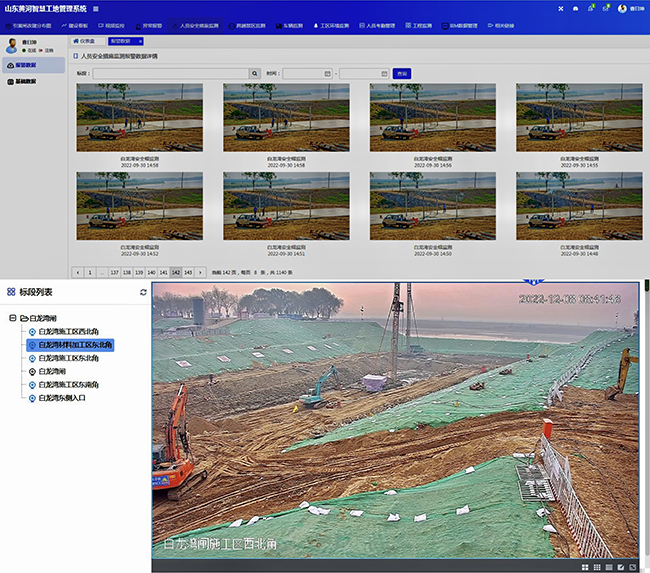
Task: Jump to page 137 in pagination
Action: point(114,272)
